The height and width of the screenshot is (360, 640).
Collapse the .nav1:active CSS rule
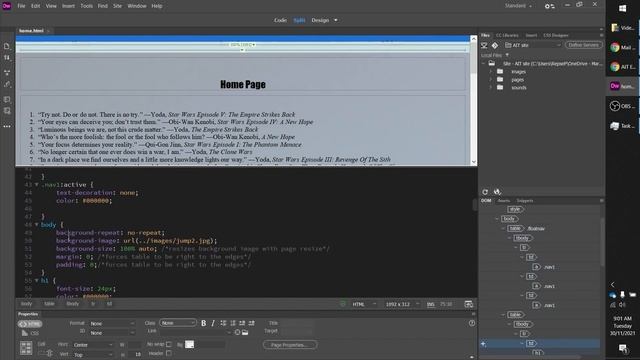click(x=36, y=185)
